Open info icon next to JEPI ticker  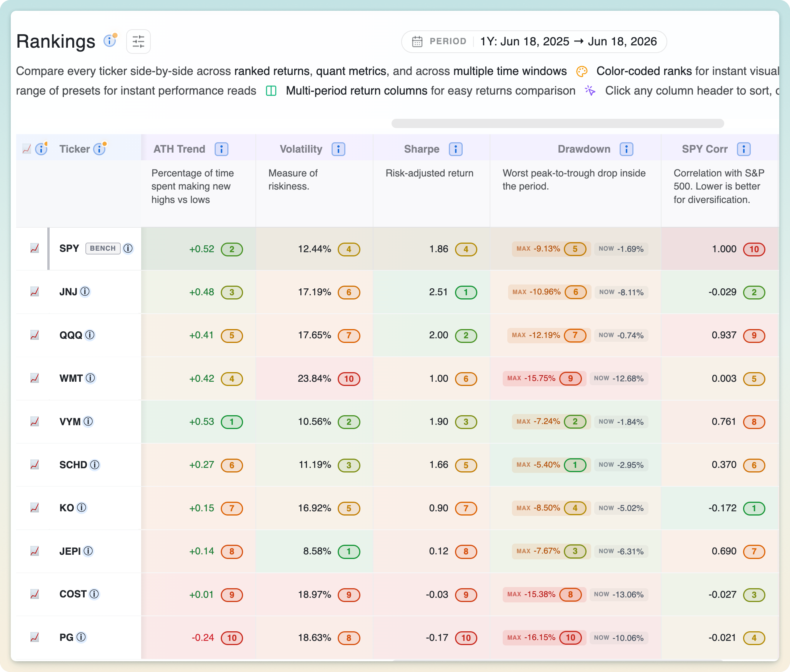[x=88, y=551]
